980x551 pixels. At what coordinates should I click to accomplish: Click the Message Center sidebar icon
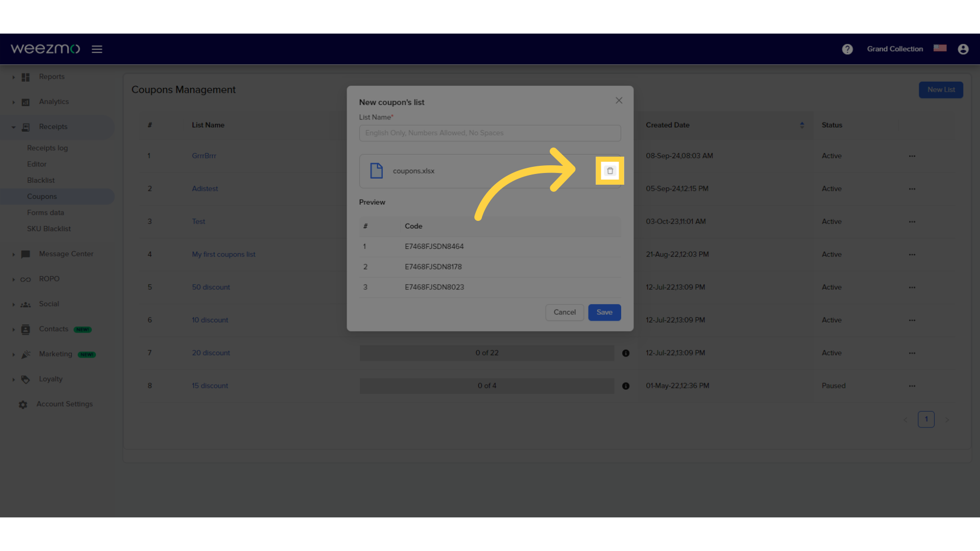coord(26,254)
